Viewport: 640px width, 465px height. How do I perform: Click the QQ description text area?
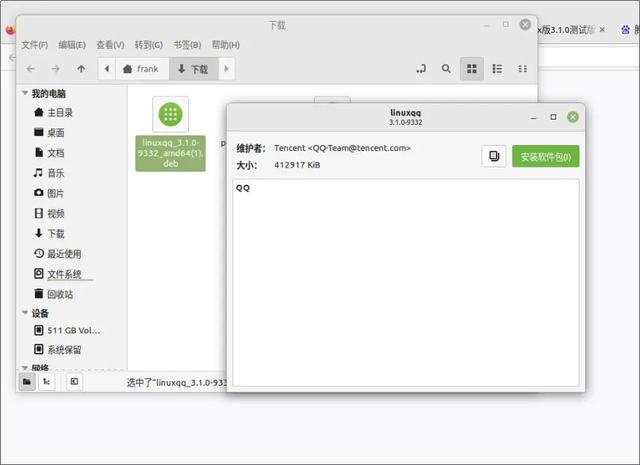[x=406, y=283]
